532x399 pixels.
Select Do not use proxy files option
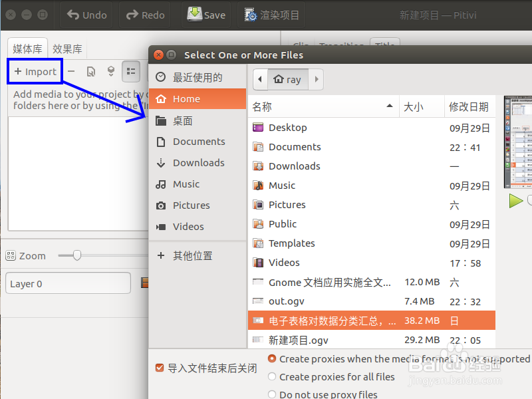click(272, 394)
